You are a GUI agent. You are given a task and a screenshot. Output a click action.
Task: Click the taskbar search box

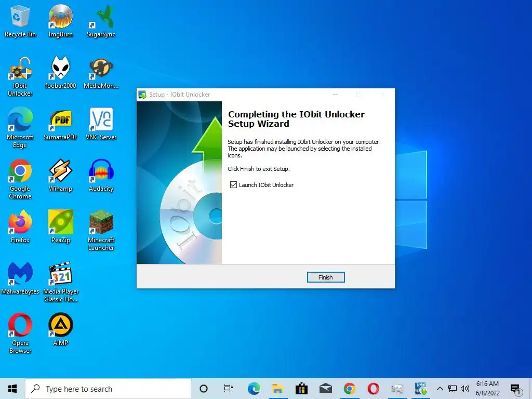pos(108,389)
